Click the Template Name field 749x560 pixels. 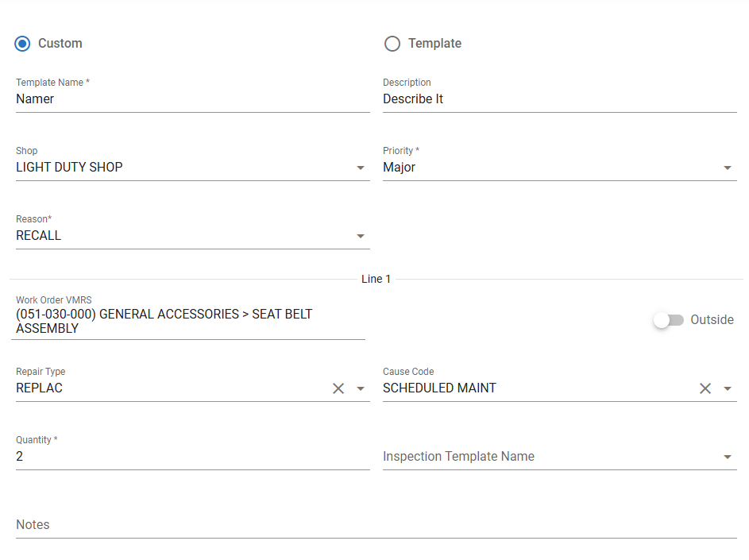[191, 99]
